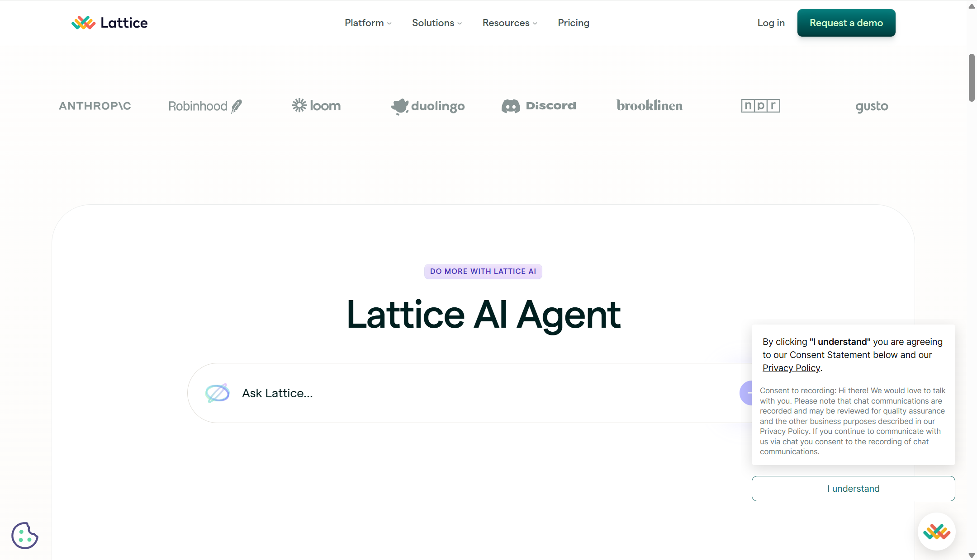Click the loom logo
The width and height of the screenshot is (977, 560).
pos(316,106)
